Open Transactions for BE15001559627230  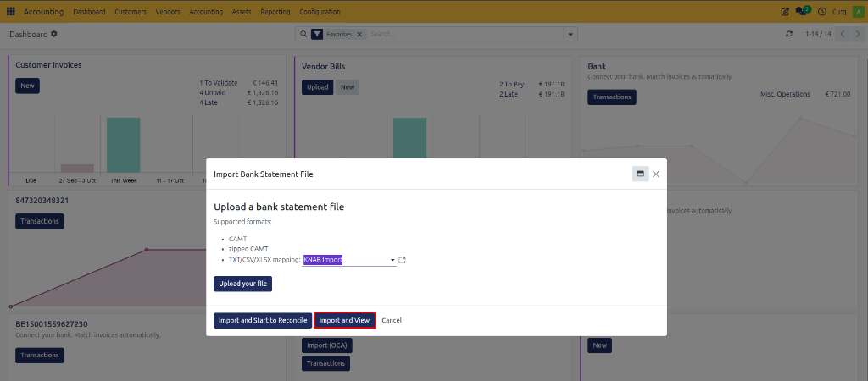coord(40,355)
